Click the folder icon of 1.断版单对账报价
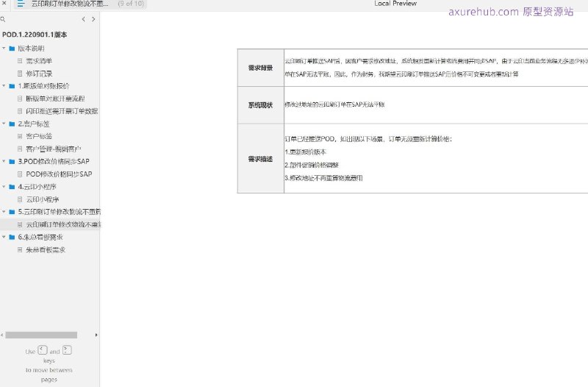 click(12, 86)
